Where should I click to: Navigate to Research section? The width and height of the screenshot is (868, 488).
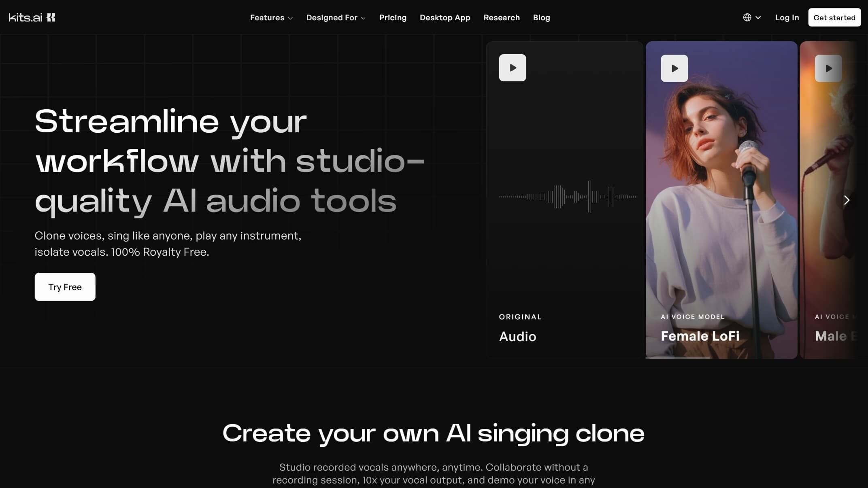(x=501, y=17)
